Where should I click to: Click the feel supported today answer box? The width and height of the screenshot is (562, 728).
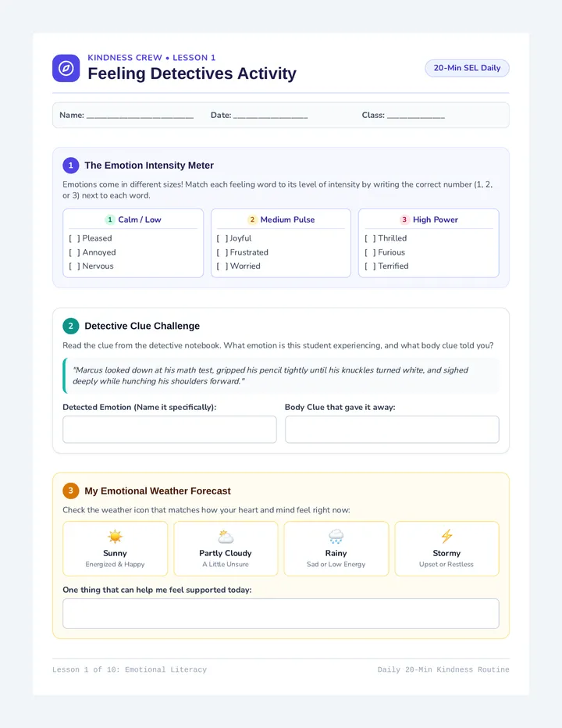pyautogui.click(x=281, y=613)
